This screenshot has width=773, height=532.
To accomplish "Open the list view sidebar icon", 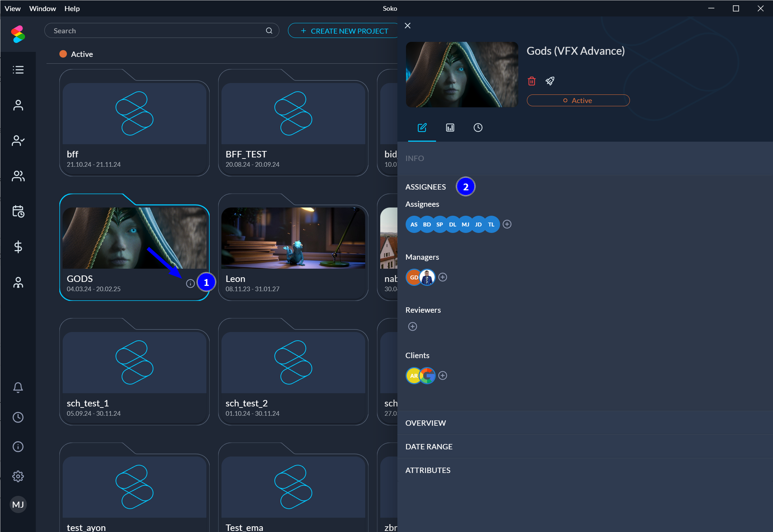I will tap(18, 70).
